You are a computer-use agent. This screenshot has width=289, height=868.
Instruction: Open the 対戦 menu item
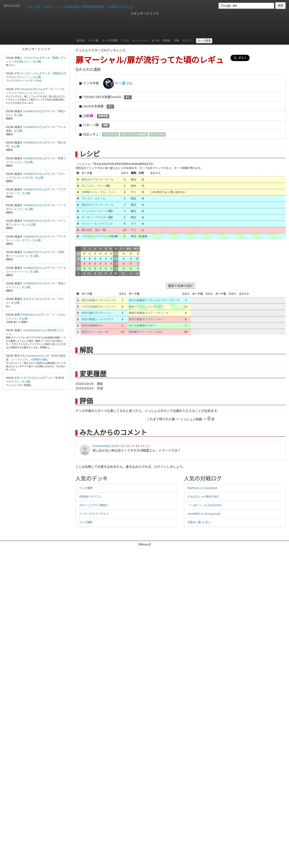(x=176, y=40)
